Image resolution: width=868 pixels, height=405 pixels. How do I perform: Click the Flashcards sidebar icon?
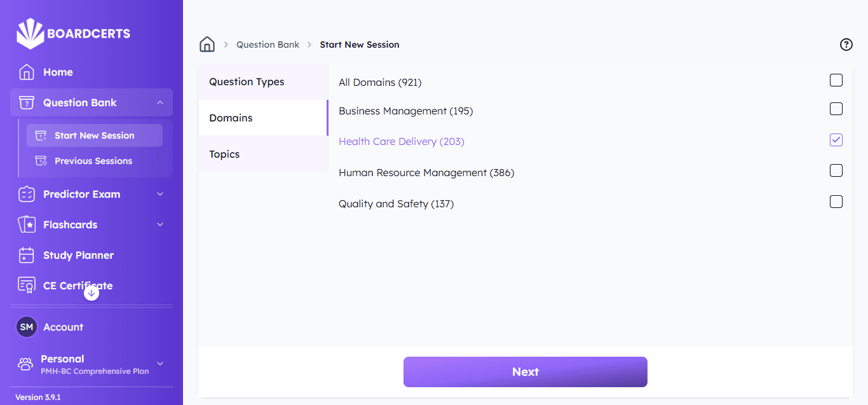27,225
